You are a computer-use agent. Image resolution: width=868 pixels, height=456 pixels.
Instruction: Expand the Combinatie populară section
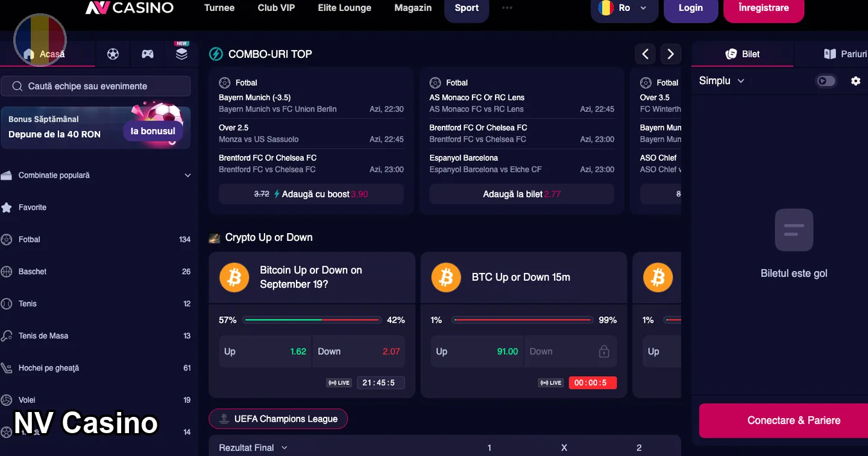click(96, 175)
